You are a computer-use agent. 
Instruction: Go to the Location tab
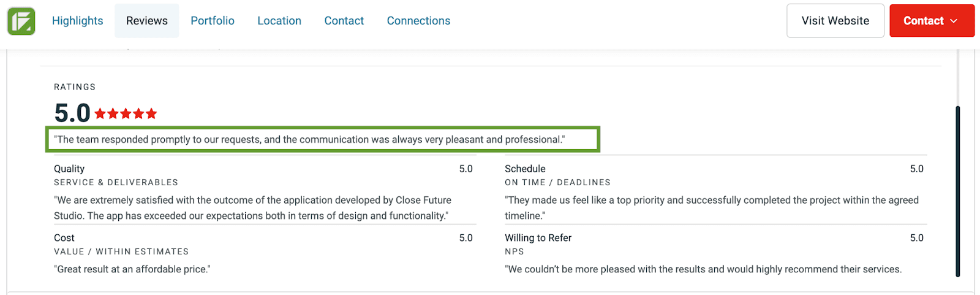pyautogui.click(x=279, y=21)
